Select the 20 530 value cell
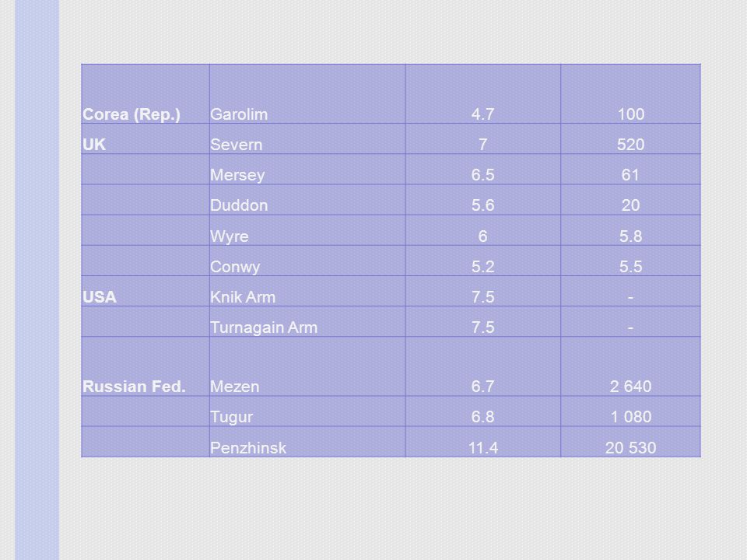The image size is (747, 560). click(x=631, y=442)
